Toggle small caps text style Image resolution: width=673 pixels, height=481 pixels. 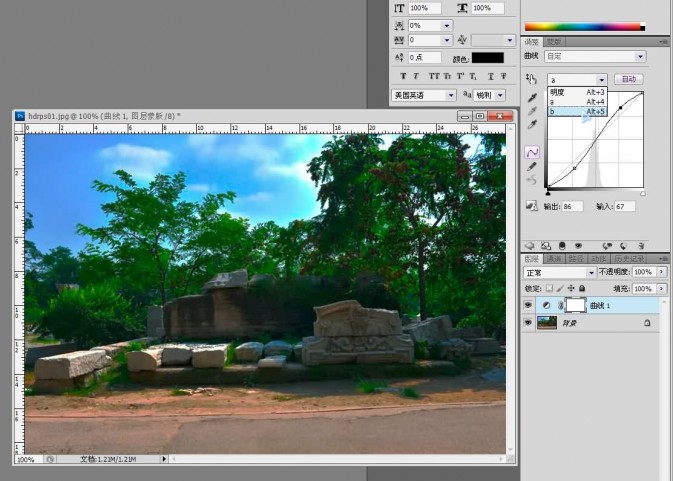pyautogui.click(x=447, y=76)
